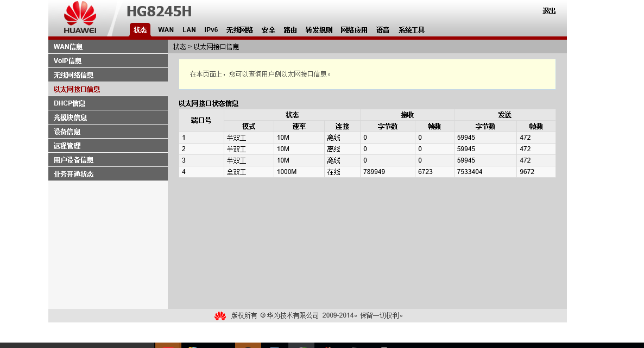This screenshot has height=348, width=644.
Task: Click the small Huawei logo in the footer
Action: coord(220,316)
